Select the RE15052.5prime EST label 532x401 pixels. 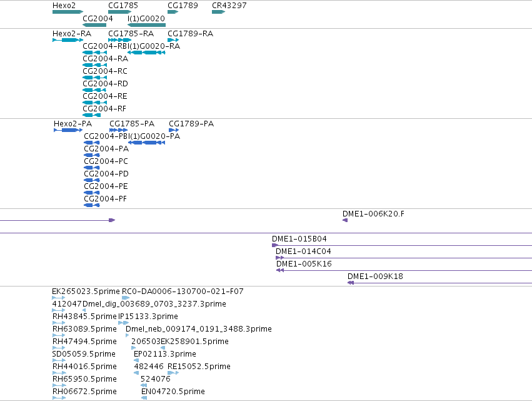pos(199,367)
